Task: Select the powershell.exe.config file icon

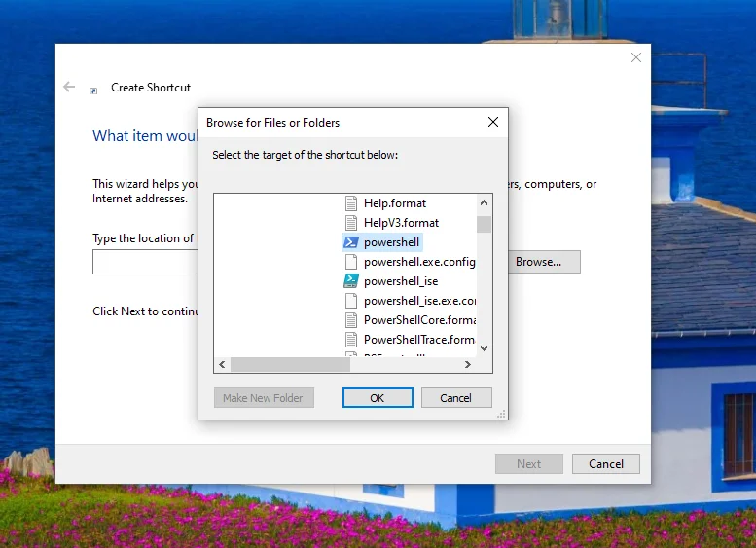Action: [x=351, y=262]
